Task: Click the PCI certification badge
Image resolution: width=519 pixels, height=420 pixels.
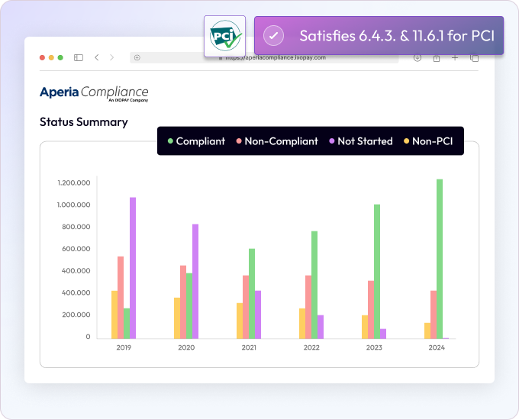Action: pos(225,36)
